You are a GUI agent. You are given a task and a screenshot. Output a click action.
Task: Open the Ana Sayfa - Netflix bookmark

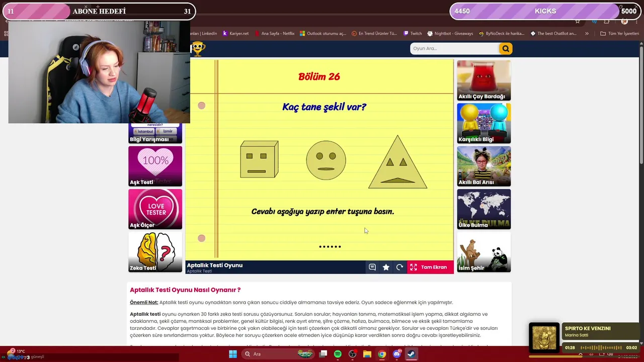pyautogui.click(x=274, y=34)
